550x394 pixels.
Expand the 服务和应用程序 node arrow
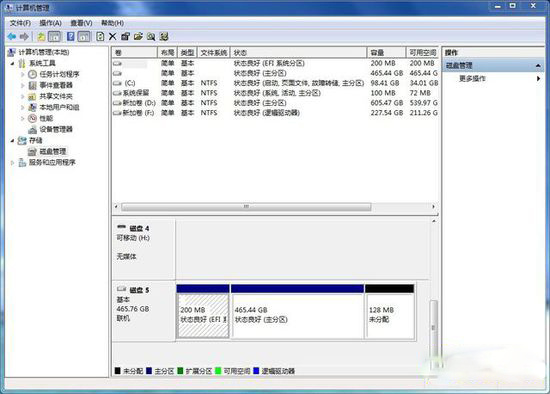pyautogui.click(x=13, y=162)
